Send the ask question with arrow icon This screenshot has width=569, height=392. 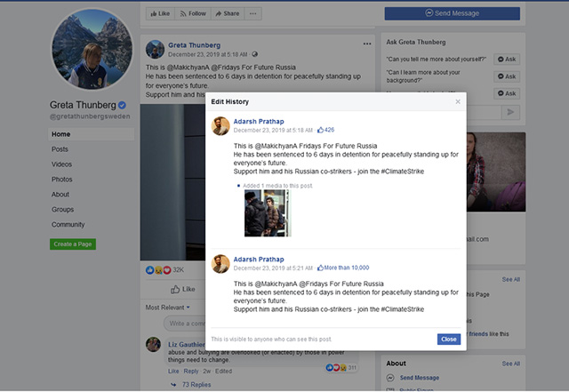[510, 112]
